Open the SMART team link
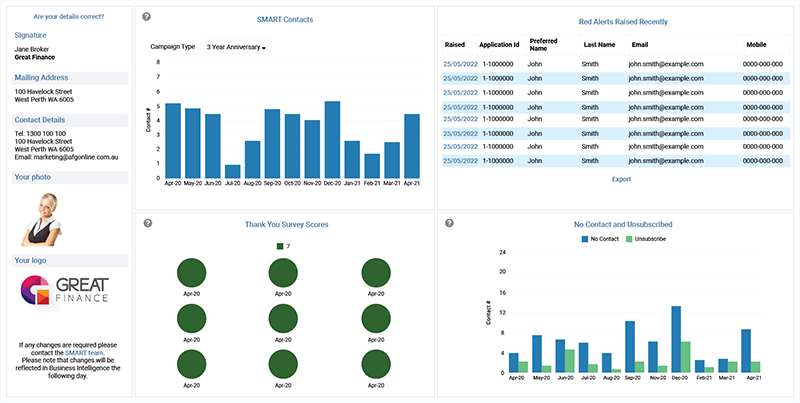This screenshot has height=403, width=800. (84, 354)
